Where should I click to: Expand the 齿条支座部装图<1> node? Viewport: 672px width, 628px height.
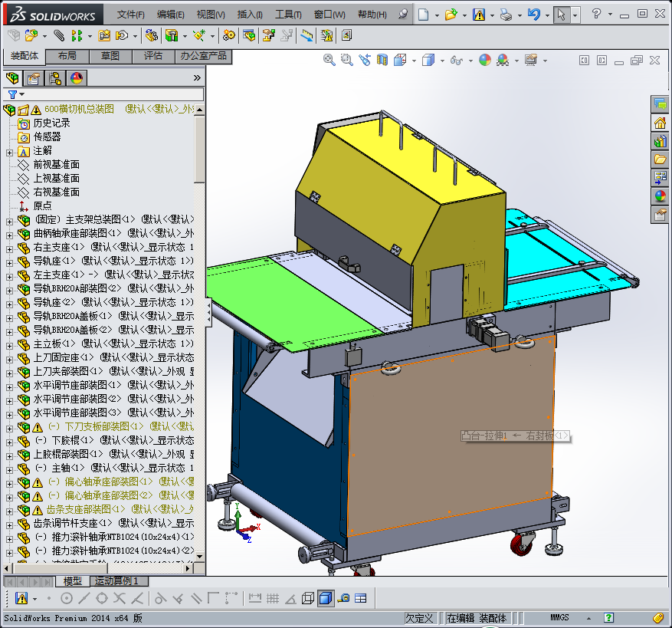click(9, 511)
